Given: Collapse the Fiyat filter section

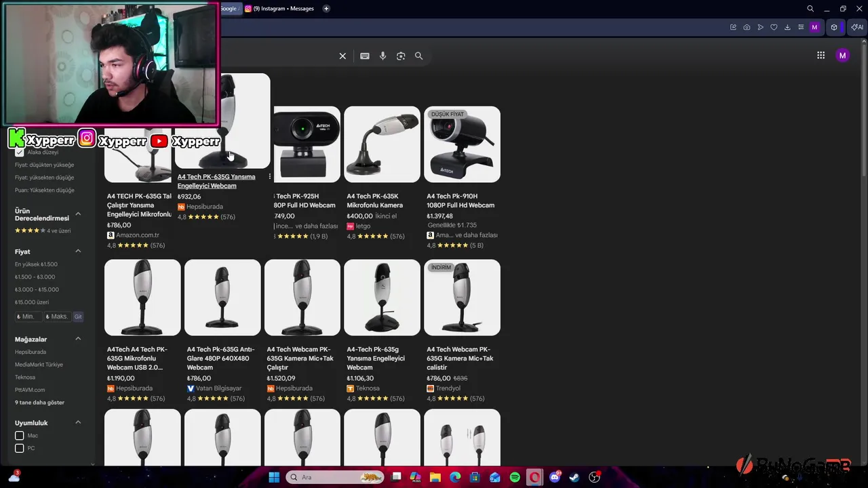Looking at the screenshot, I should (x=78, y=251).
